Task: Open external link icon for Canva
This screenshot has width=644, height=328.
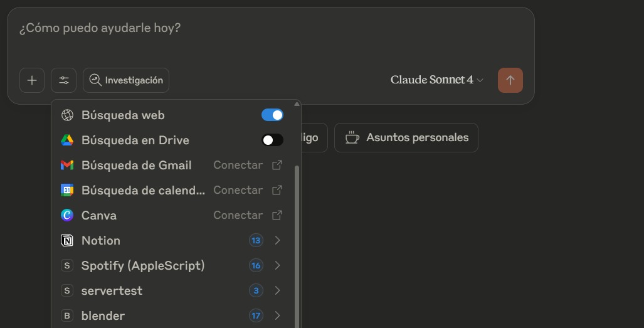Action: coord(277,215)
